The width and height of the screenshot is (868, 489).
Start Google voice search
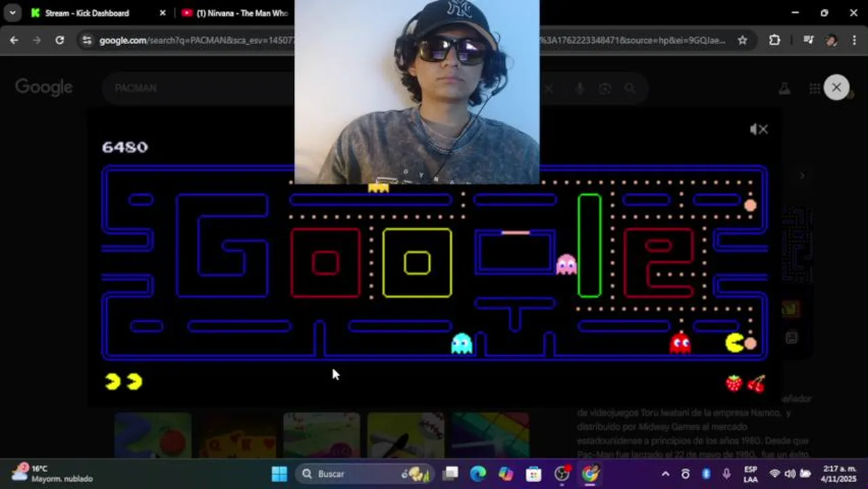pyautogui.click(x=579, y=88)
